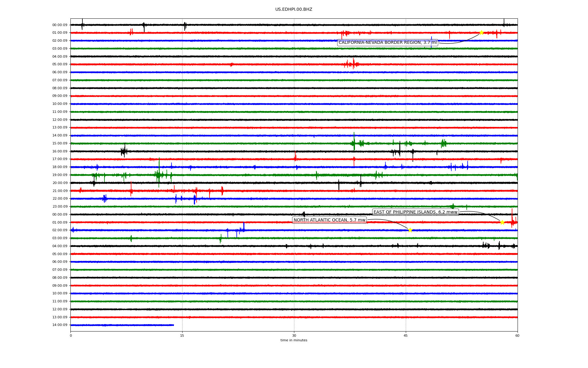
Task: Click the x-axis tick label 30
Action: 294,335
